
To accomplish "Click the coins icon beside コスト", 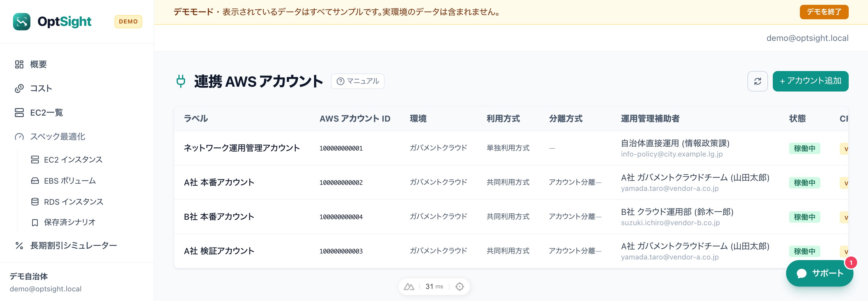I will pos(19,88).
